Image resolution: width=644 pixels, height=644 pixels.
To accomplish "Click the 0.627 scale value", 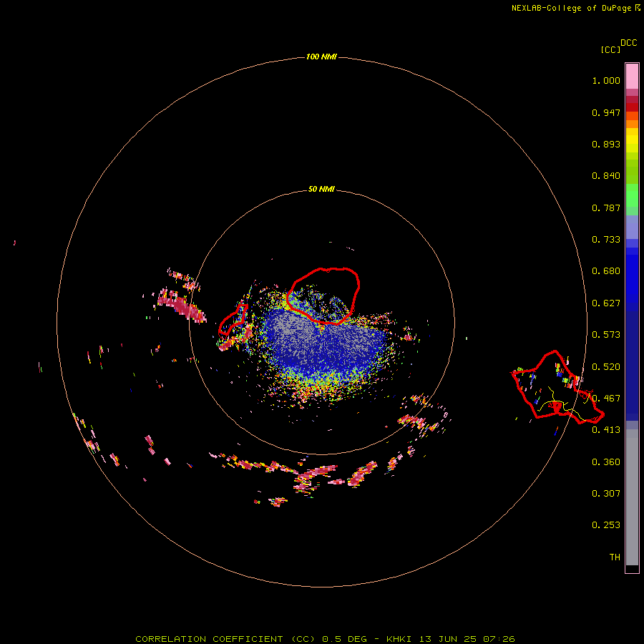I will (606, 303).
